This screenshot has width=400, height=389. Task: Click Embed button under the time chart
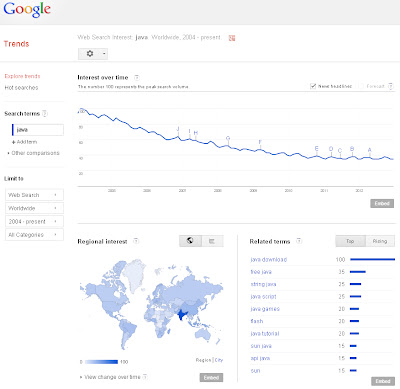382,203
